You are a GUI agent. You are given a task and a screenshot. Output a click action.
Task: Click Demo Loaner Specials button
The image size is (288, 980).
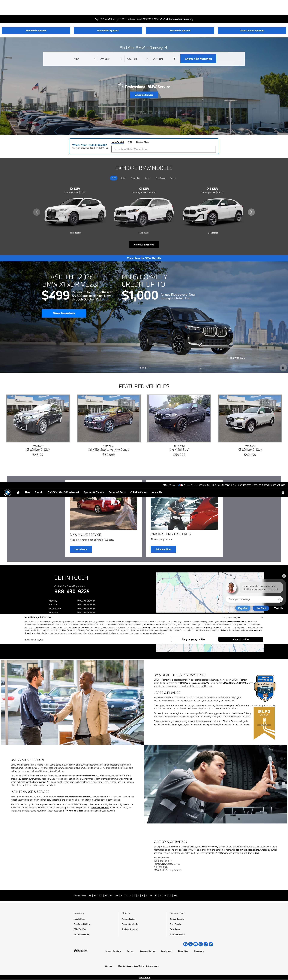click(x=252, y=30)
